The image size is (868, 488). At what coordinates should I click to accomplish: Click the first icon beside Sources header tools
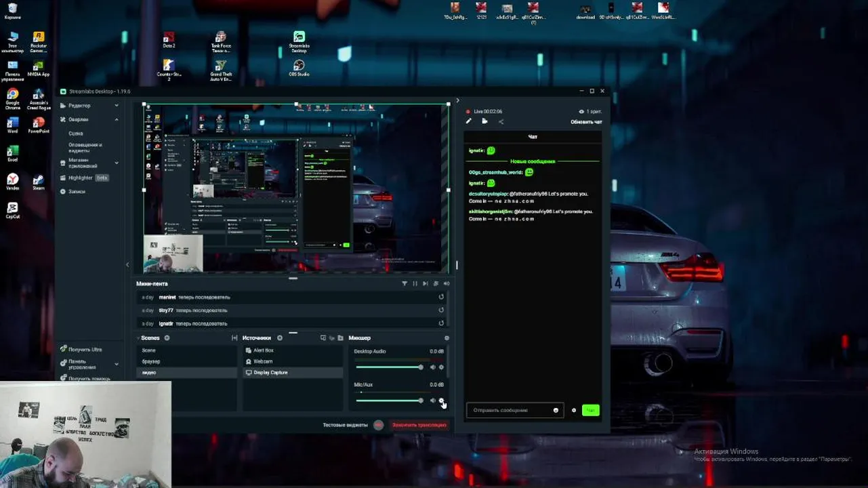323,338
